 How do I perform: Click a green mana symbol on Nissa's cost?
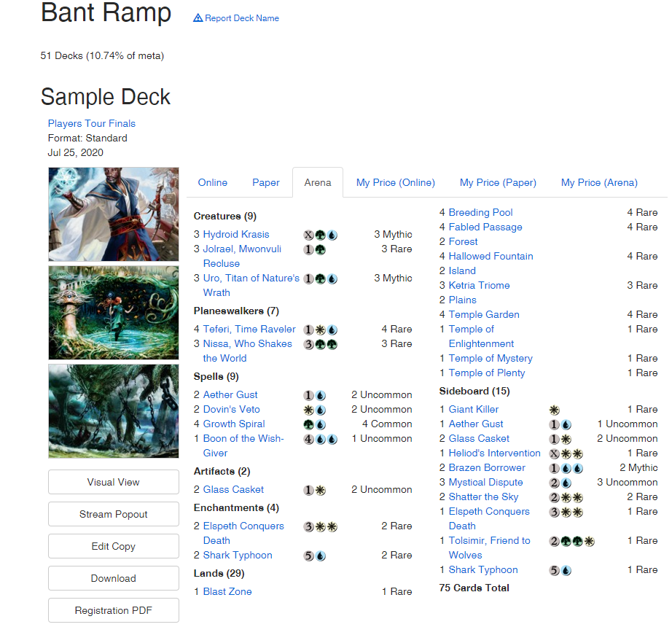tap(319, 344)
